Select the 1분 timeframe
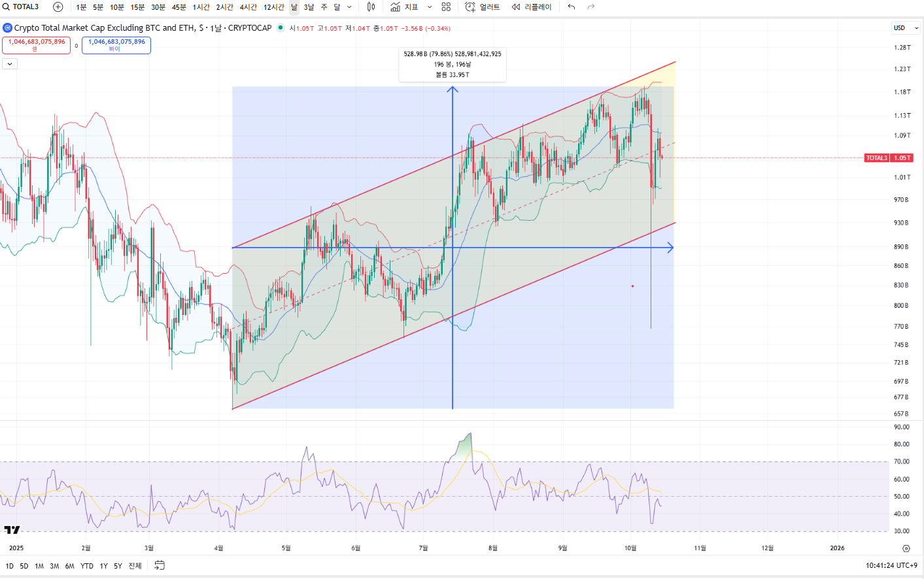 click(81, 7)
